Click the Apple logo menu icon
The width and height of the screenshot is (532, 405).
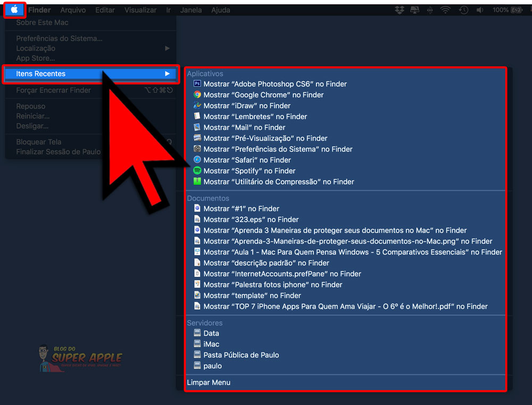14,10
